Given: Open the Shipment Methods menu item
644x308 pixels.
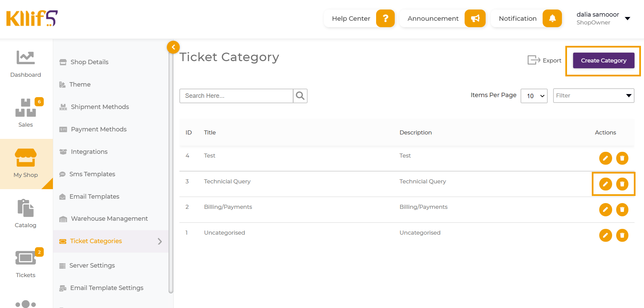Looking at the screenshot, I should (x=100, y=107).
